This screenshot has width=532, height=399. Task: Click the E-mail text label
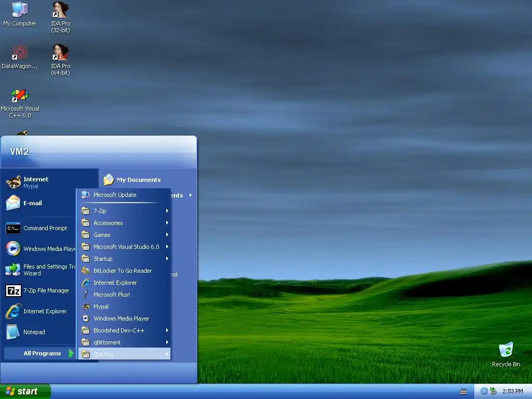pyautogui.click(x=33, y=203)
